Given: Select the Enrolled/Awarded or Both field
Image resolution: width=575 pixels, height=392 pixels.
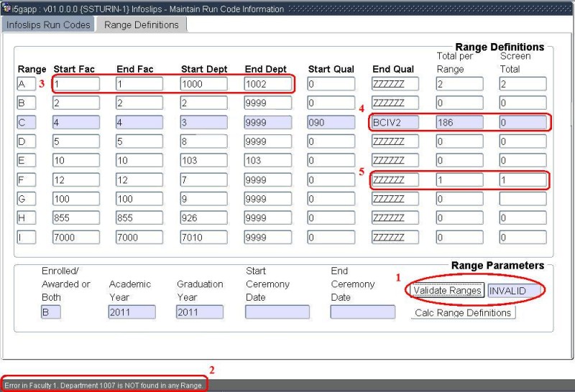Looking at the screenshot, I should point(51,312).
